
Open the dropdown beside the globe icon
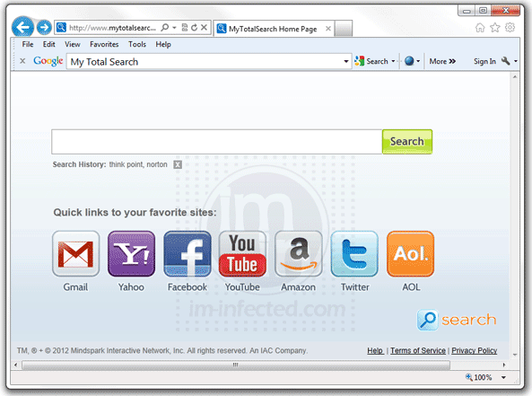(x=418, y=61)
